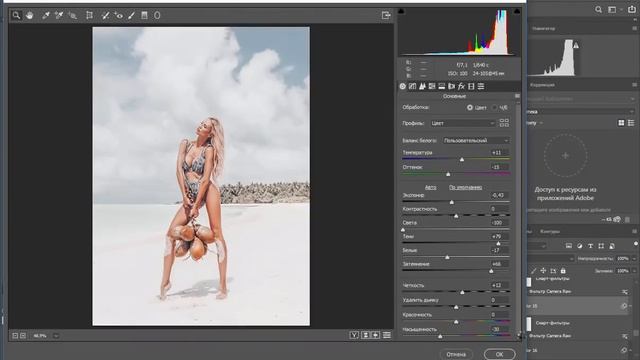Toggle before/after view Y button

pyautogui.click(x=354, y=335)
